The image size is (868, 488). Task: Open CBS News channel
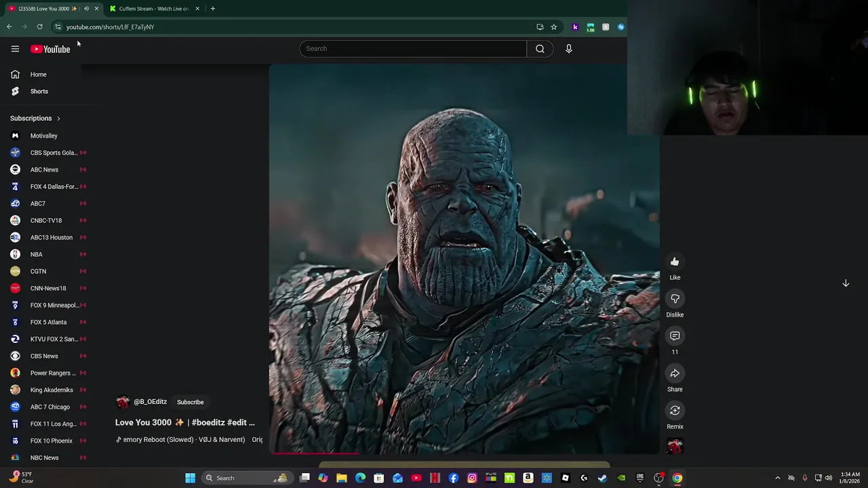44,356
